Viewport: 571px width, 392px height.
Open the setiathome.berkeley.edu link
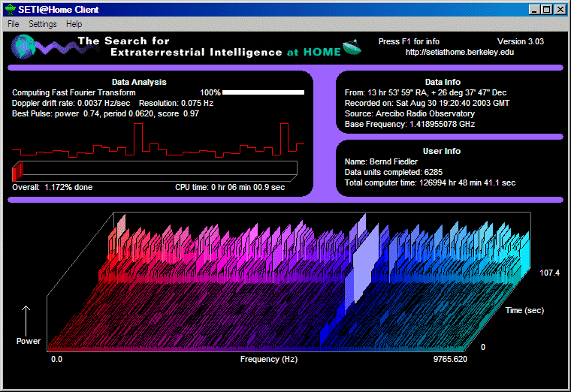tap(460, 52)
